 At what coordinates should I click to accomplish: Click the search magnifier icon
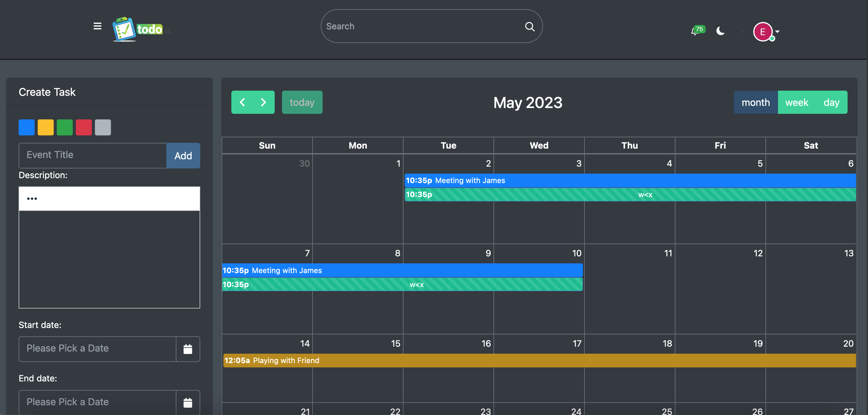point(530,27)
